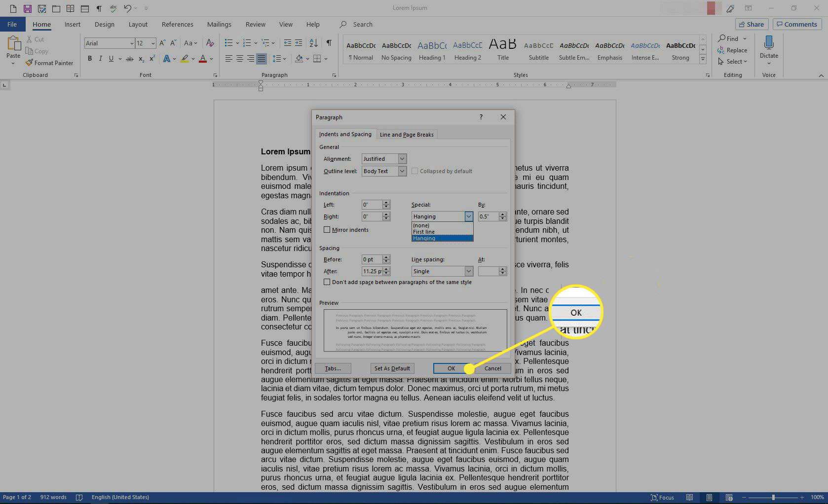Apply superscript formatting

point(152,59)
